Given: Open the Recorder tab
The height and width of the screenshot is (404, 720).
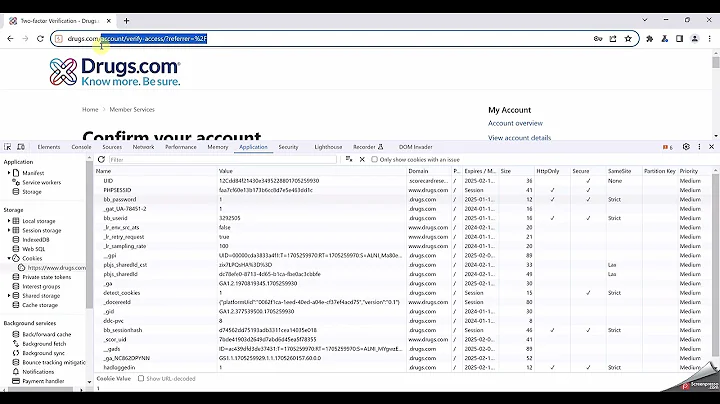Looking at the screenshot, I should [x=368, y=147].
